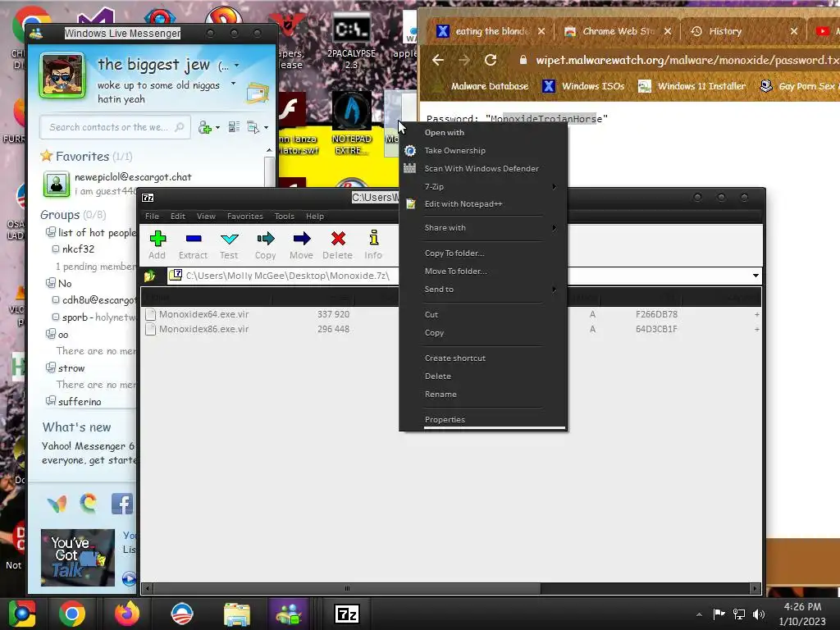Screen dimensions: 840x630
Task: Choose Cut in the context menu
Action: [x=431, y=314]
